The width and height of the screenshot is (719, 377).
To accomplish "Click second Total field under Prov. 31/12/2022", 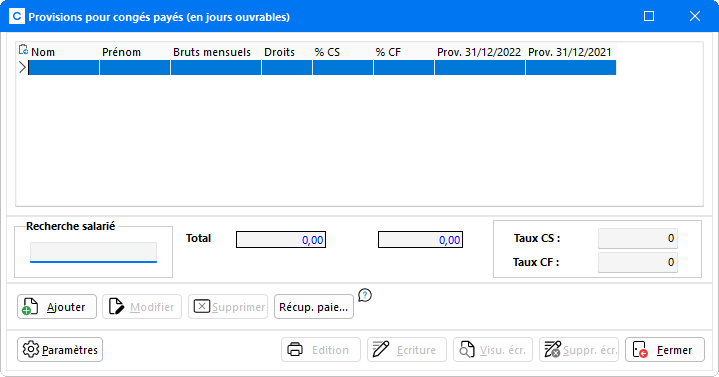I will click(420, 239).
